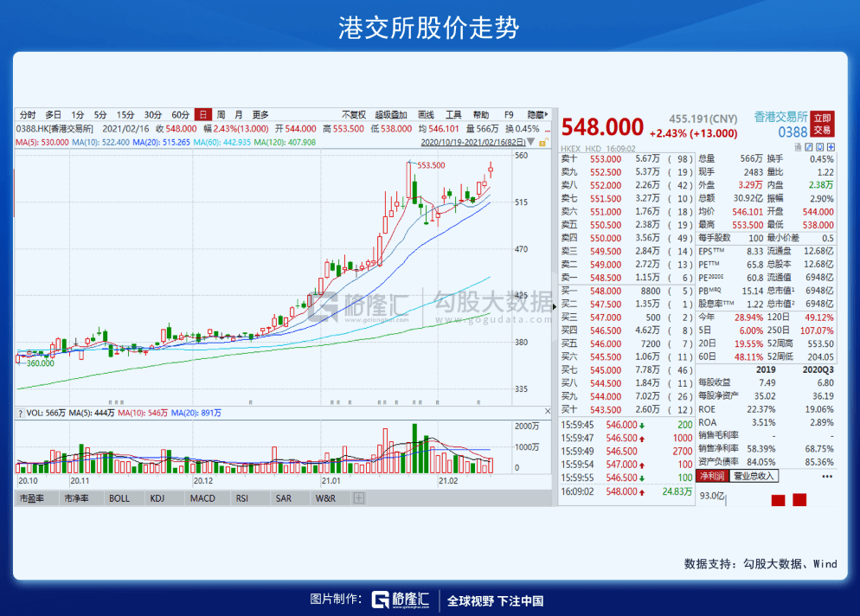Close the VOL indicator panel
This screenshot has width=860, height=616.
(548, 411)
